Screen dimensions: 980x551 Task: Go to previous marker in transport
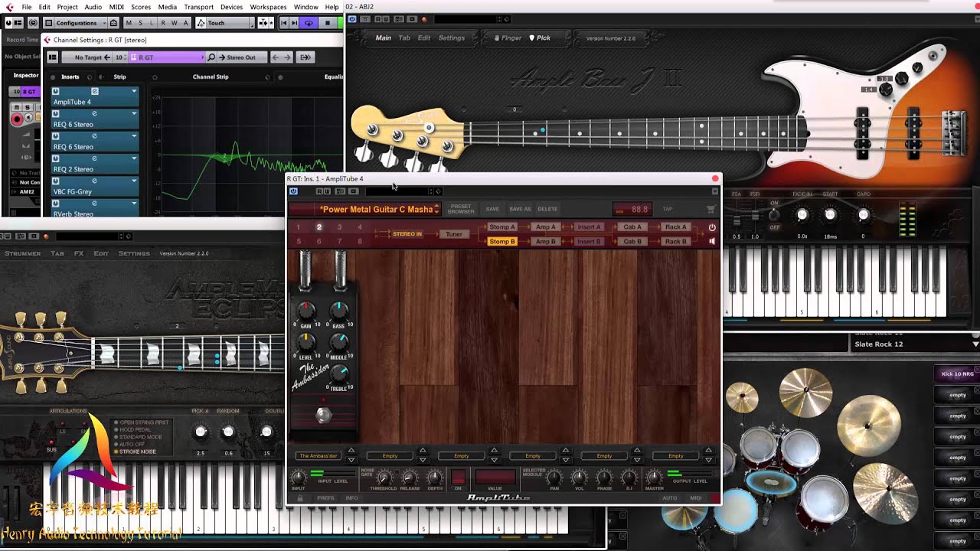point(283,23)
